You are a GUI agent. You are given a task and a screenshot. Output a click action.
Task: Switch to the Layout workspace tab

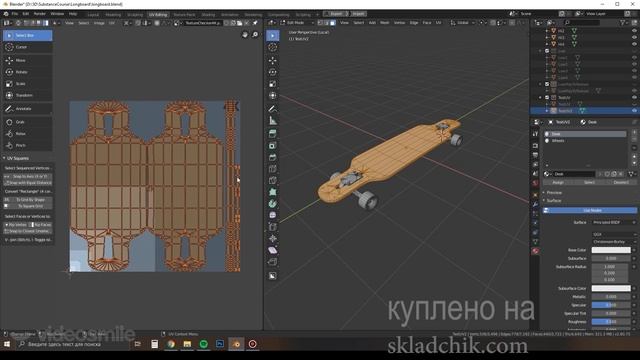tap(93, 15)
